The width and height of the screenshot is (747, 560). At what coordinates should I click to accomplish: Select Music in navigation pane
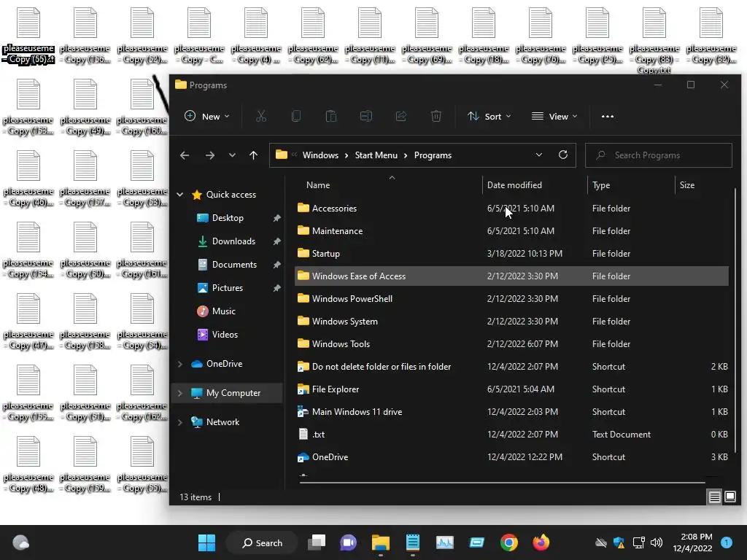(223, 311)
